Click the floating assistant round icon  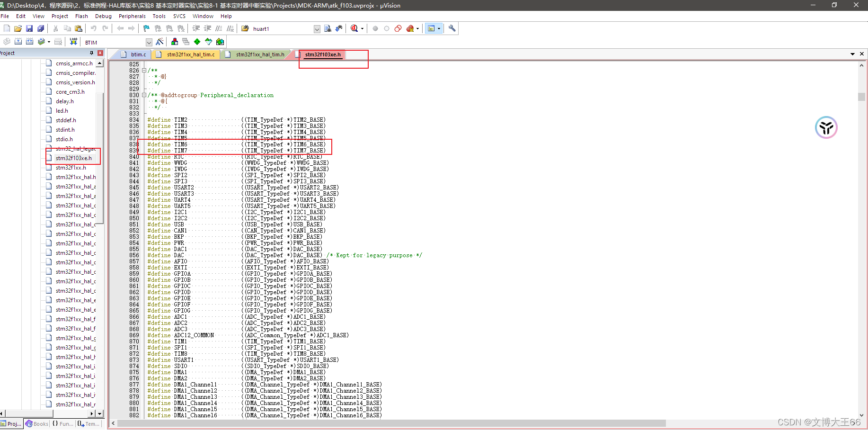pos(826,127)
